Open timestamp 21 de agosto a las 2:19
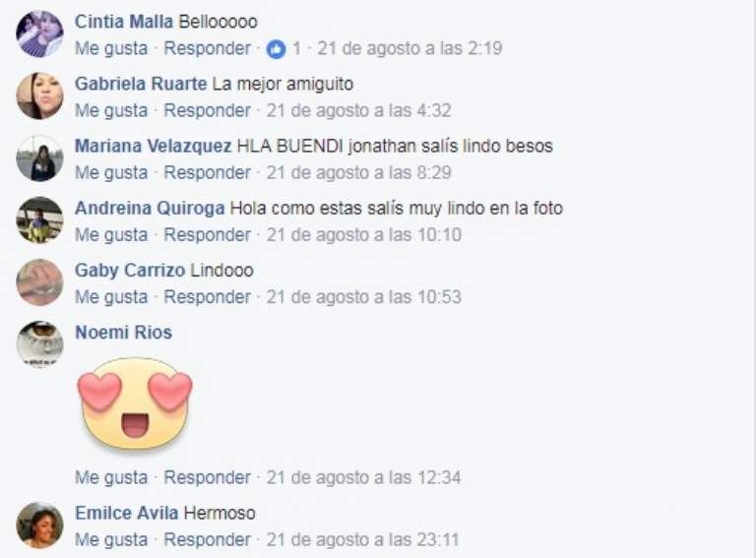 click(409, 48)
